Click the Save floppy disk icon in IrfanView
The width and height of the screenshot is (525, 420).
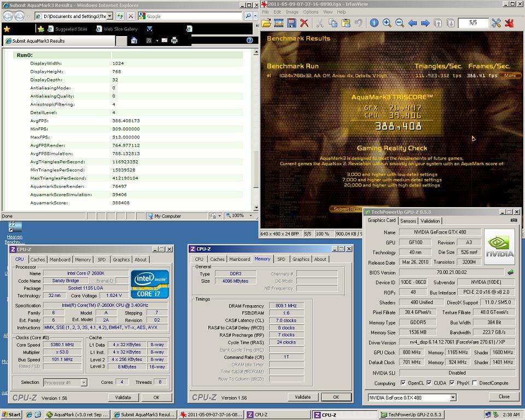click(x=291, y=23)
